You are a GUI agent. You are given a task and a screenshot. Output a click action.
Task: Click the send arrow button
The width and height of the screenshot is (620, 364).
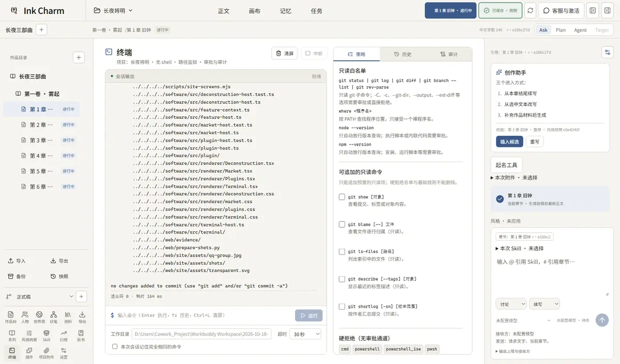click(x=602, y=320)
